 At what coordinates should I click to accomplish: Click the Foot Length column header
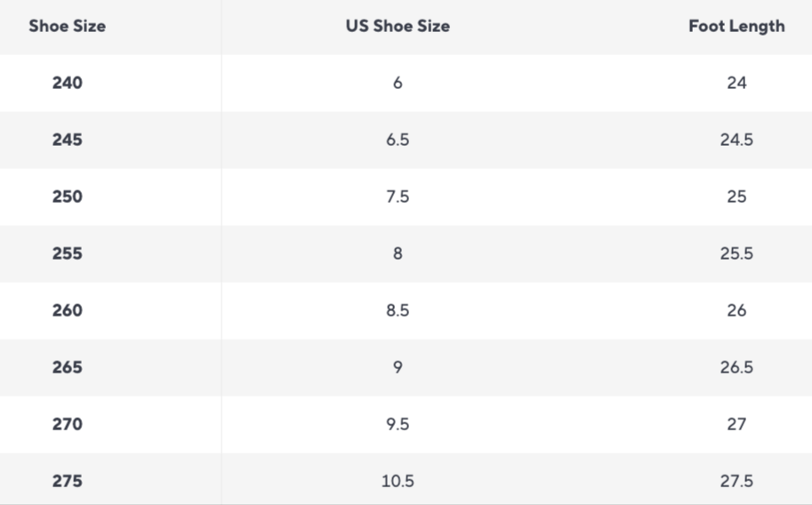click(x=736, y=26)
